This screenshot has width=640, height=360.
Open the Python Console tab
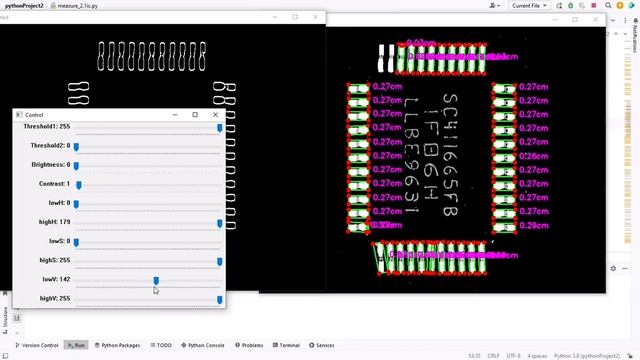(202, 345)
